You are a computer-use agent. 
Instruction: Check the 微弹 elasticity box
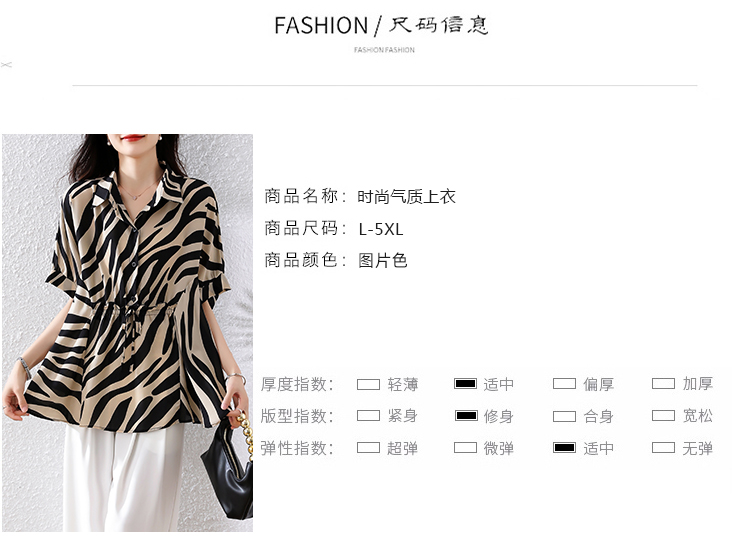click(465, 448)
